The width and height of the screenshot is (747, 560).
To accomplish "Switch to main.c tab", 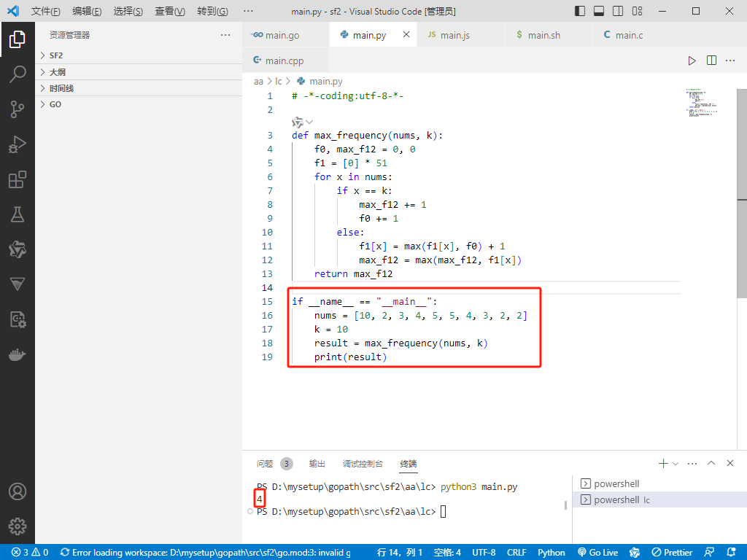I will tap(635, 35).
